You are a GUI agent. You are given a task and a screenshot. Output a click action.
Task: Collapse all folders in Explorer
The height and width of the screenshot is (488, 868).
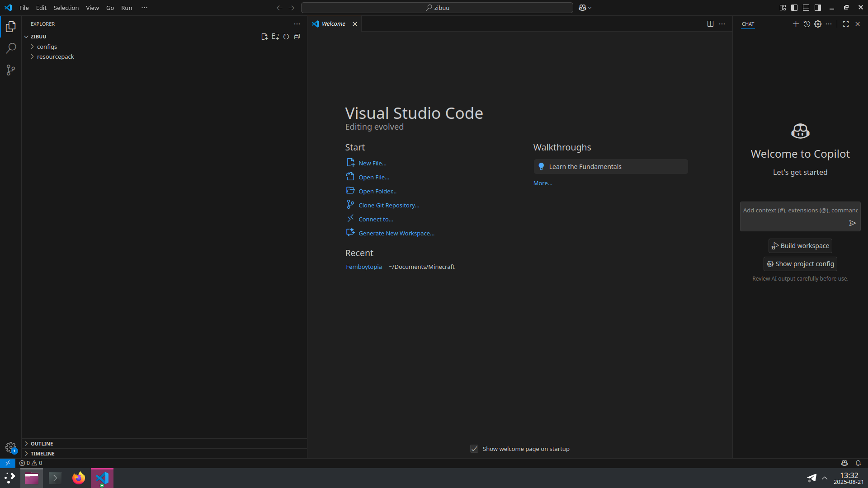tap(297, 37)
